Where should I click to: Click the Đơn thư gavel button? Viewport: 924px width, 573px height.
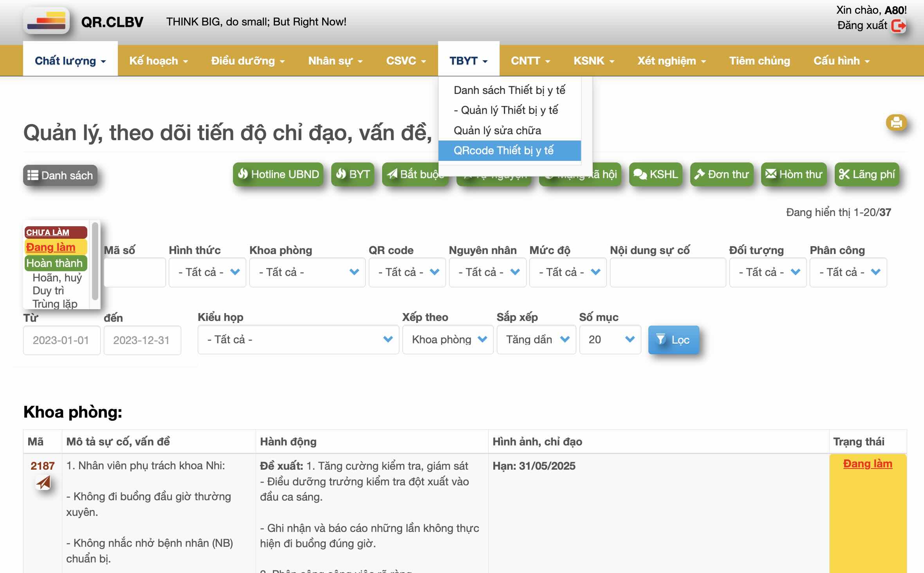(x=722, y=174)
